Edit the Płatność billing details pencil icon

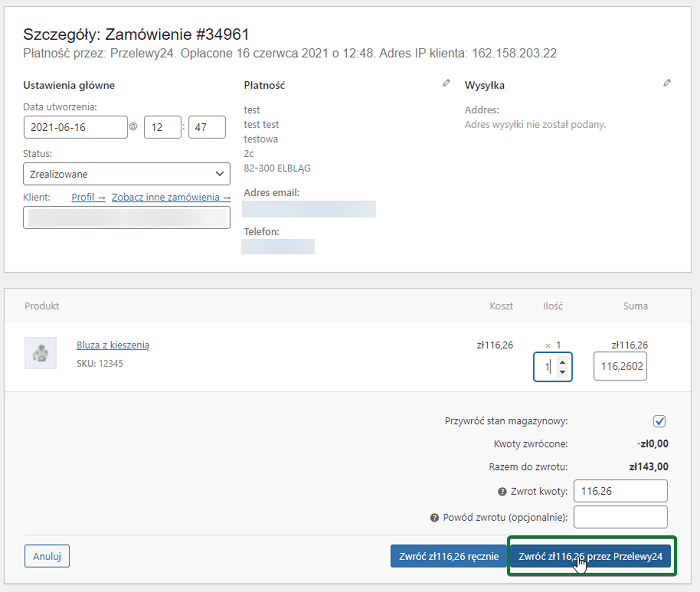446,83
